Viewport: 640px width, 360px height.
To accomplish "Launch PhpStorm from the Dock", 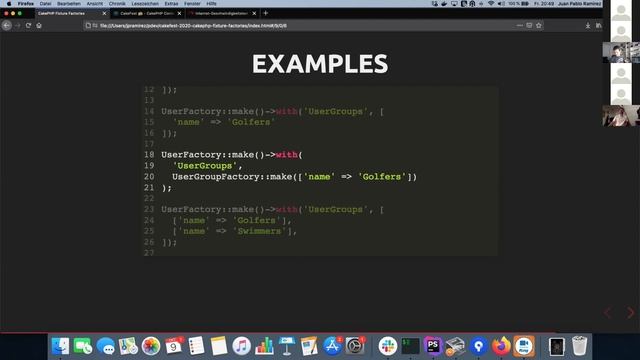I will click(433, 346).
